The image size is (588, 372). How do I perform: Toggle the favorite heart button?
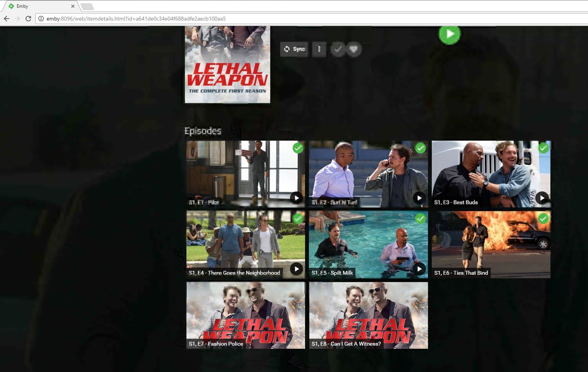[353, 49]
